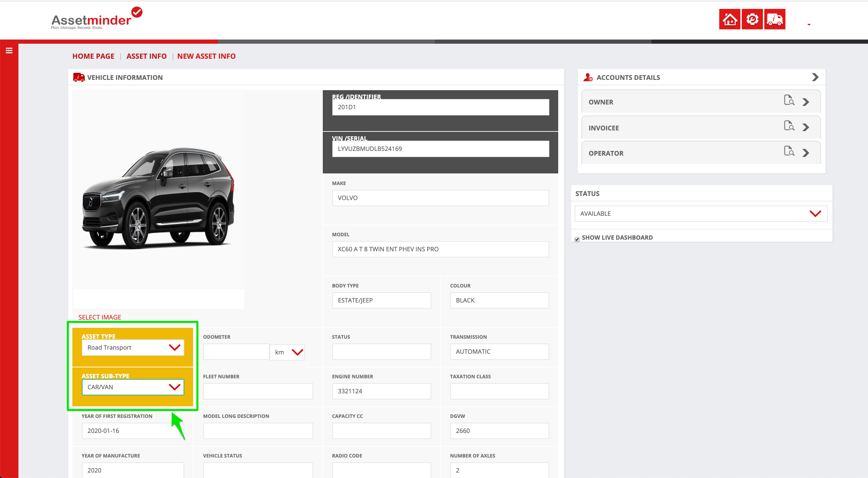Click the empty Odometer input field

click(x=236, y=352)
